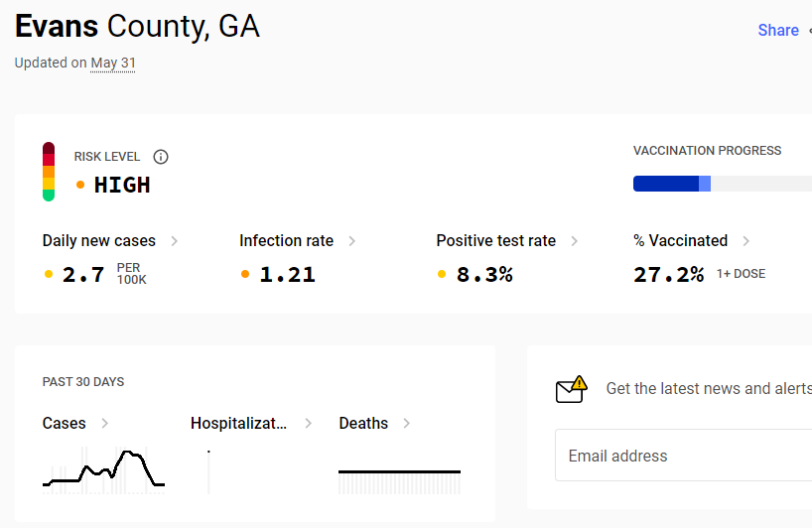This screenshot has width=812, height=528.
Task: Expand Positive test rate chevron
Action: [575, 241]
